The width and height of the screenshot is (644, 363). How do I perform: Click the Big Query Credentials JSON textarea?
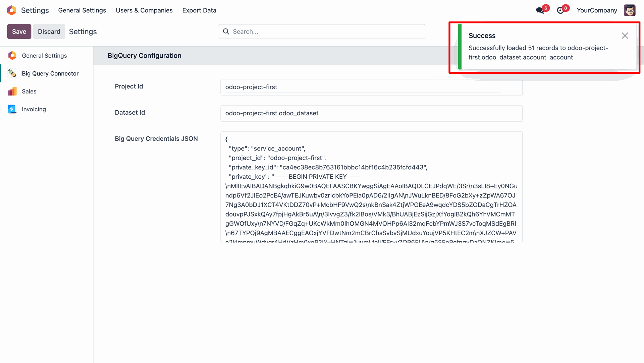(x=371, y=187)
